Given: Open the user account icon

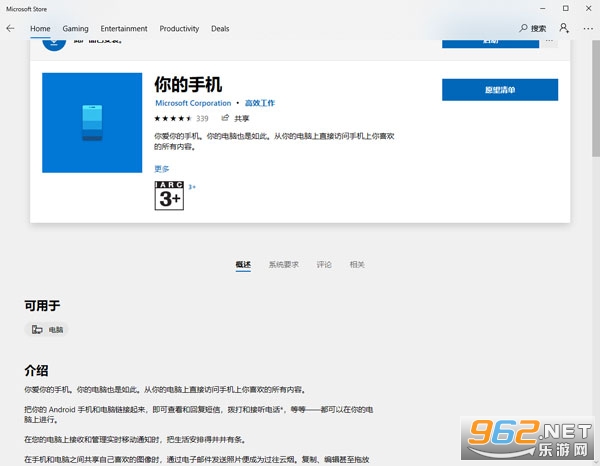Looking at the screenshot, I should [564, 28].
